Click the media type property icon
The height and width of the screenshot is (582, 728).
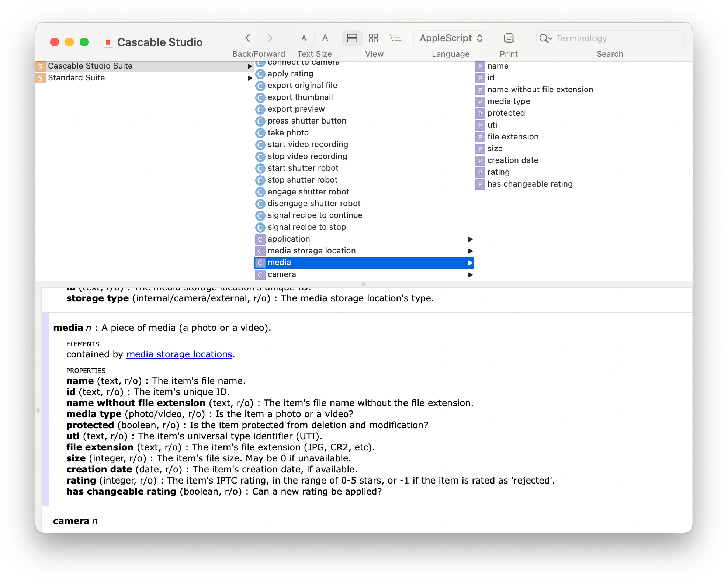[x=480, y=102]
